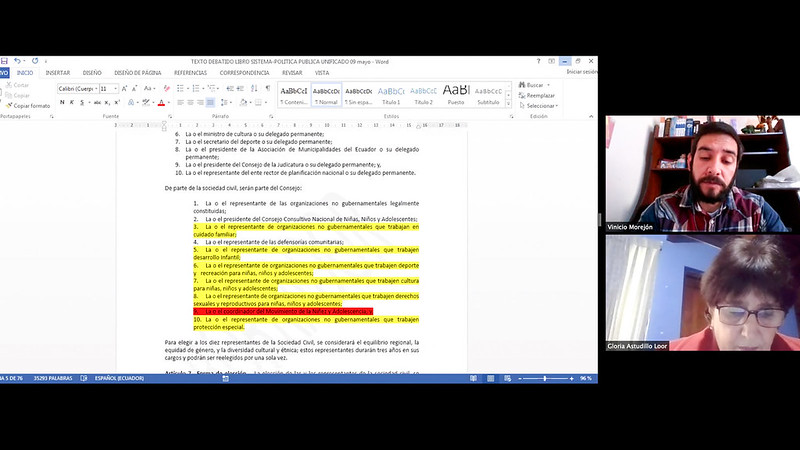Toggle italic (K) formatting
The width and height of the screenshot is (800, 450).
pyautogui.click(x=72, y=103)
